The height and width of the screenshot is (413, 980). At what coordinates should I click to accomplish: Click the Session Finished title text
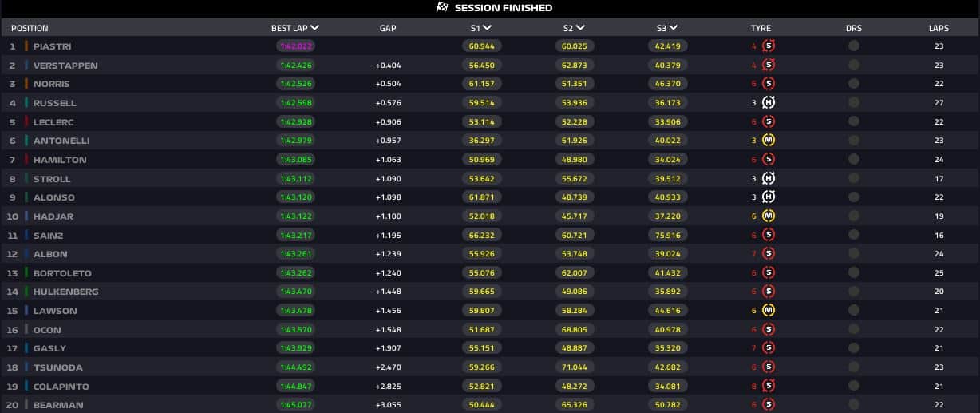[x=503, y=8]
